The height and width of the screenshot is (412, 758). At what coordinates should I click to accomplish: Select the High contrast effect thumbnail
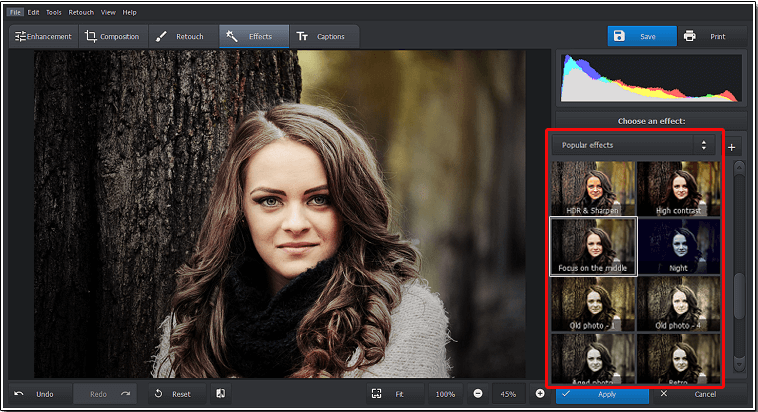678,189
